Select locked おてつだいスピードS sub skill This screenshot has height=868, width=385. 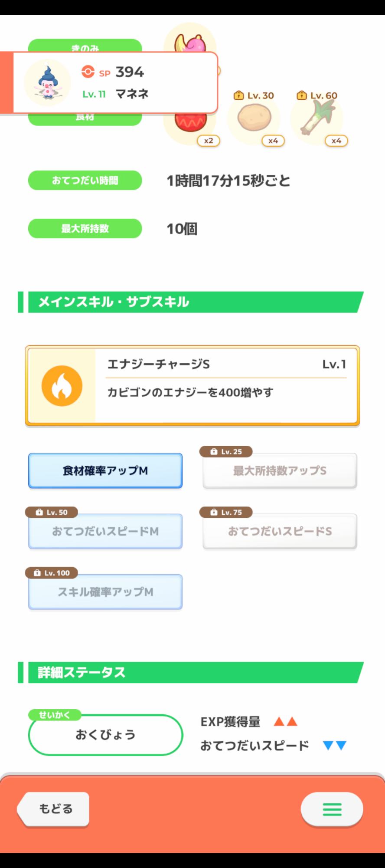click(x=280, y=531)
